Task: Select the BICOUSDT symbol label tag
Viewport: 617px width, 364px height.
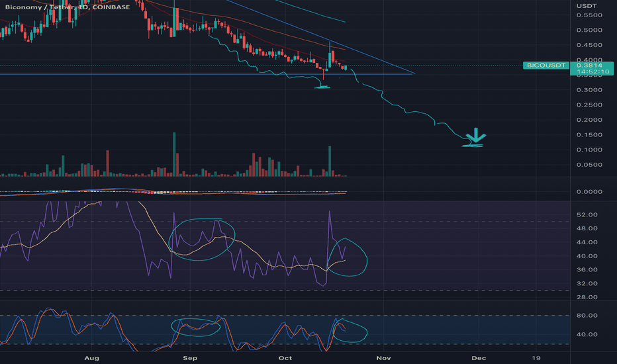Action: click(x=546, y=66)
